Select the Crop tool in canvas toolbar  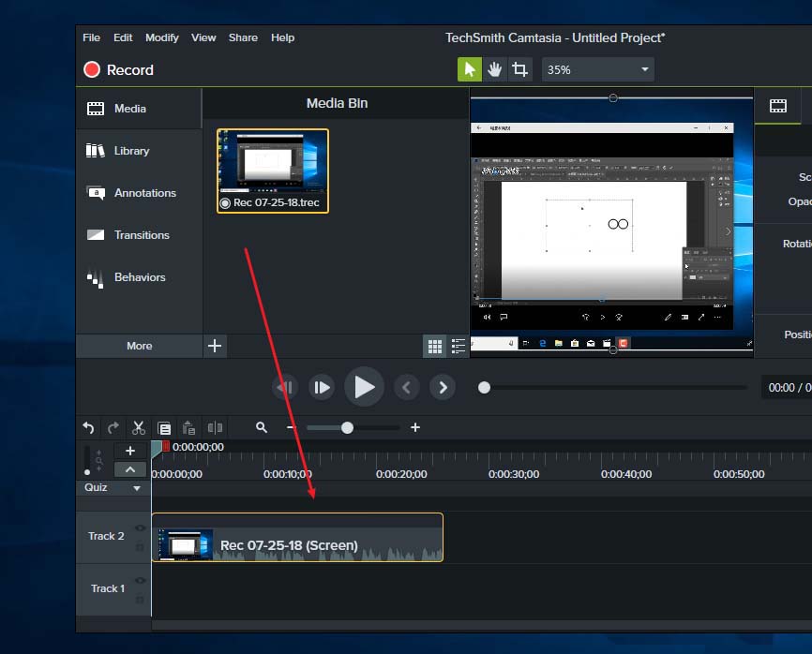[519, 69]
